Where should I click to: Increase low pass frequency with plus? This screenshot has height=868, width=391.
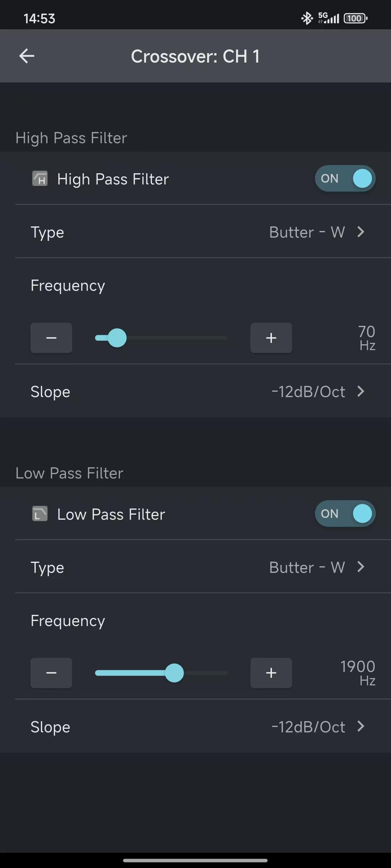271,673
